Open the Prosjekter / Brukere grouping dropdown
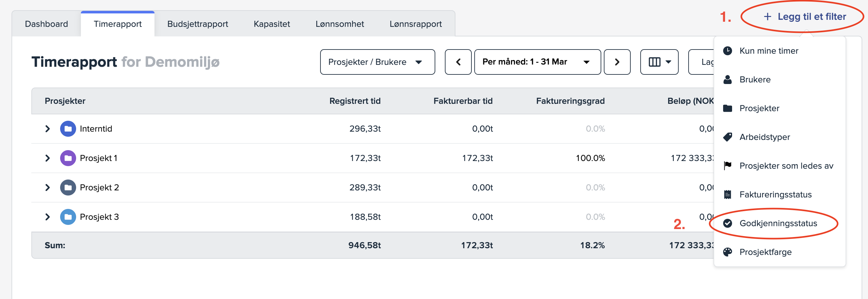868x299 pixels. click(377, 62)
